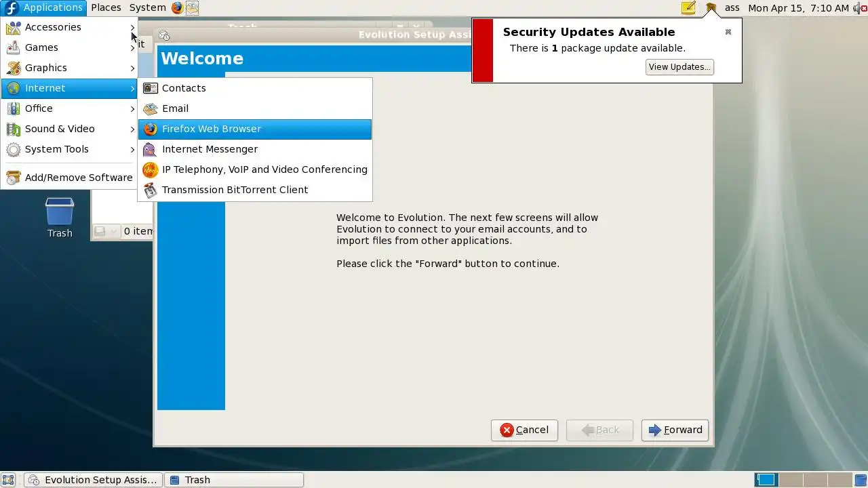The height and width of the screenshot is (488, 868).
Task: Click the Graphics category icon
Action: [x=14, y=68]
